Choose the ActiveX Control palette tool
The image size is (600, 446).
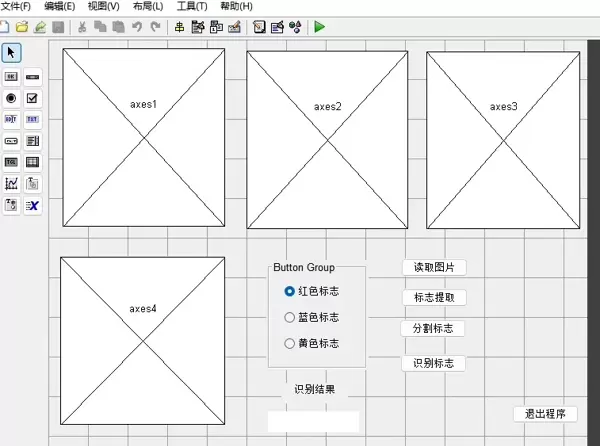pos(32,205)
